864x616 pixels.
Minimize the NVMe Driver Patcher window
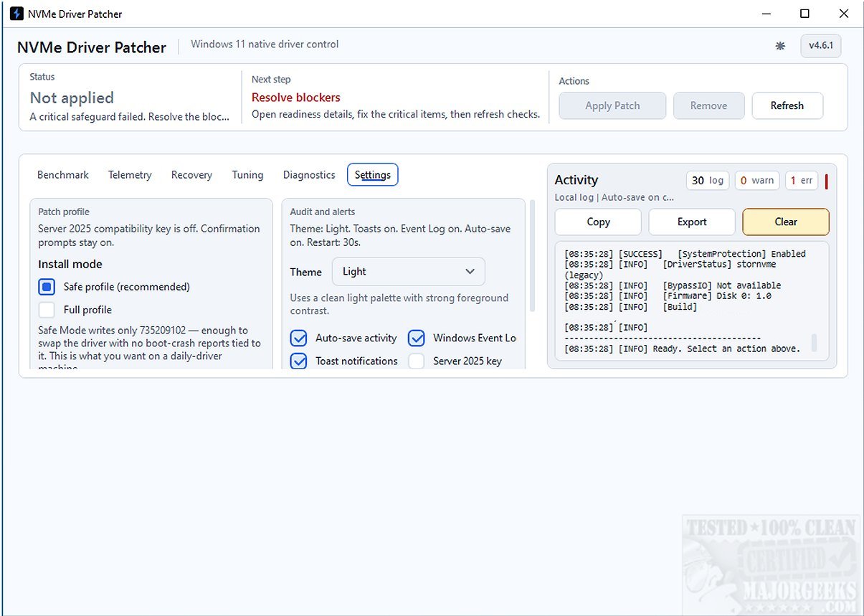(x=765, y=14)
